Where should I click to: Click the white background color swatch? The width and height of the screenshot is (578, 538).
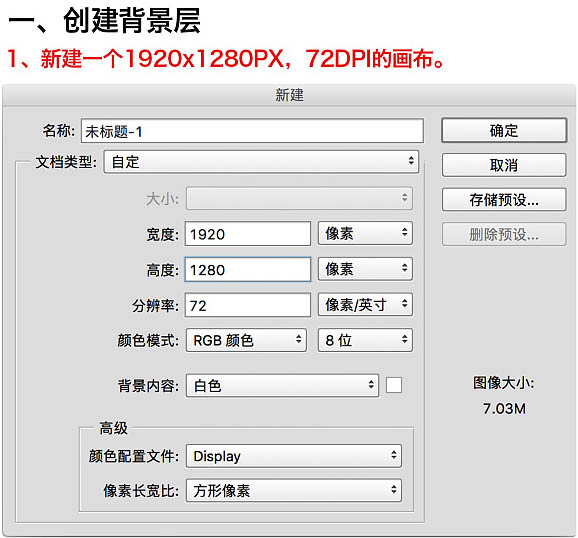click(x=394, y=385)
